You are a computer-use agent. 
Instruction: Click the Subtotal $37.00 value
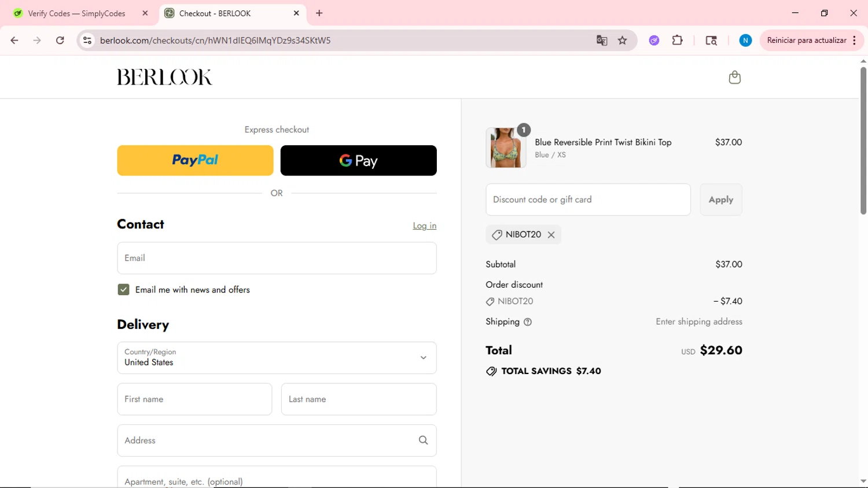pyautogui.click(x=729, y=265)
